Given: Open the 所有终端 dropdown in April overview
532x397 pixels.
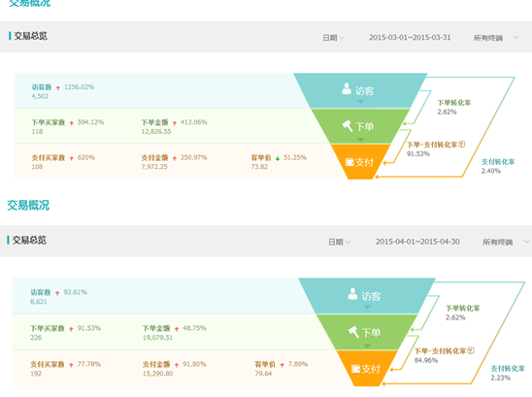Looking at the screenshot, I should [x=506, y=242].
